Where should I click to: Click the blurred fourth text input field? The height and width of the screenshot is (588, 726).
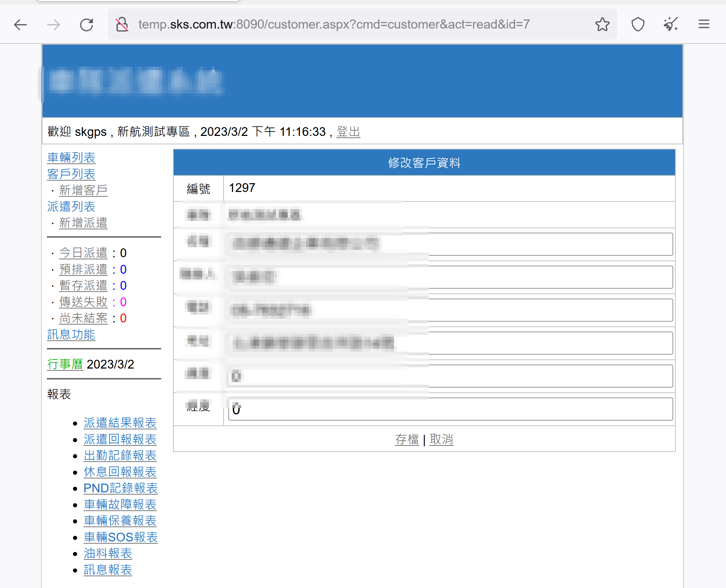(x=450, y=343)
